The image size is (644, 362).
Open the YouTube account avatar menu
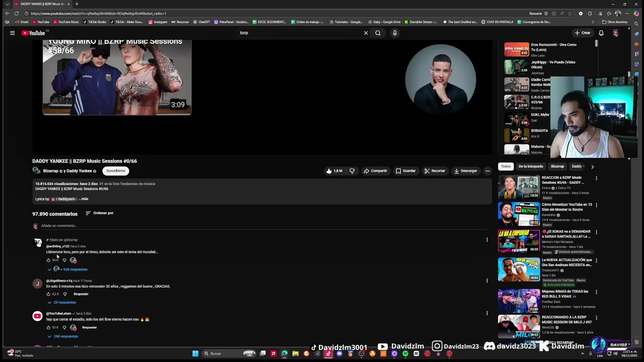[616, 33]
